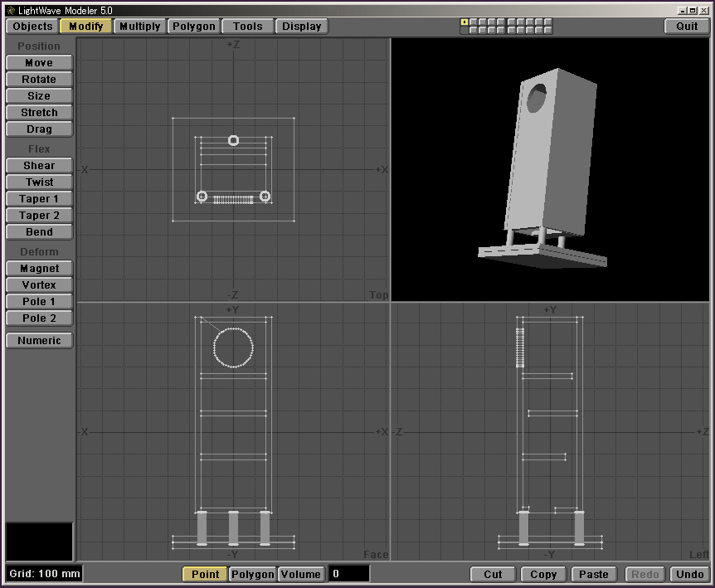Activate the Magnet deform tool
This screenshot has height=588, width=715.
[39, 269]
